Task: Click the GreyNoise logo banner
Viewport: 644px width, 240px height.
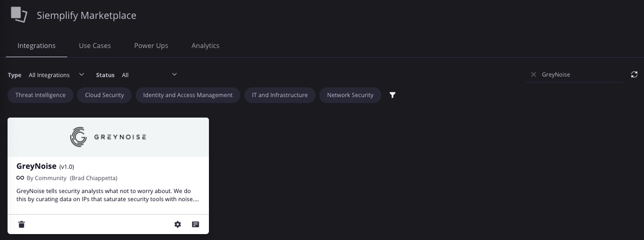Action: pyautogui.click(x=108, y=137)
